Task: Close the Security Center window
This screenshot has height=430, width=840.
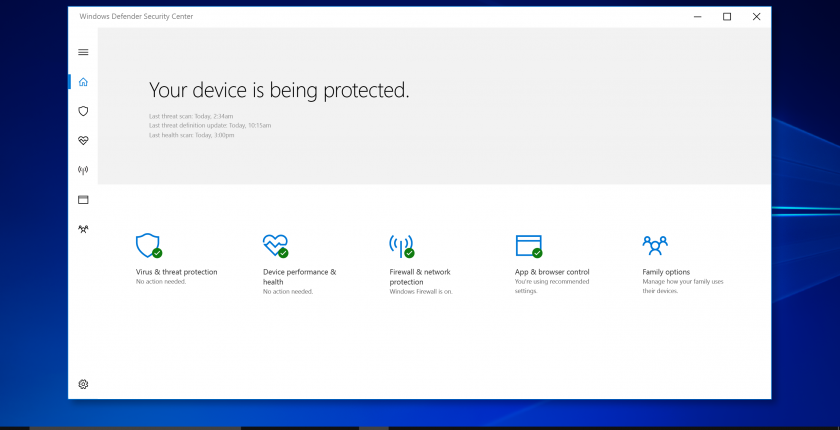Action: coord(756,17)
